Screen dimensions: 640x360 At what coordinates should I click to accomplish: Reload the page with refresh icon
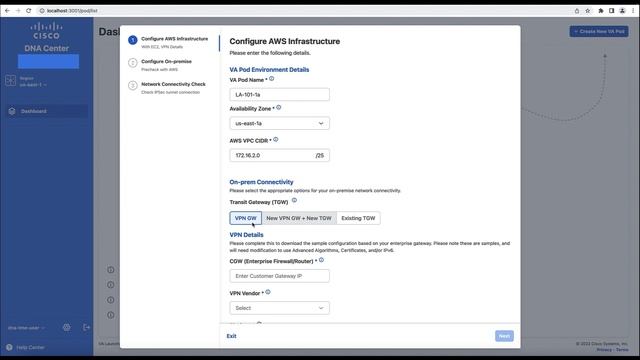pos(29,11)
